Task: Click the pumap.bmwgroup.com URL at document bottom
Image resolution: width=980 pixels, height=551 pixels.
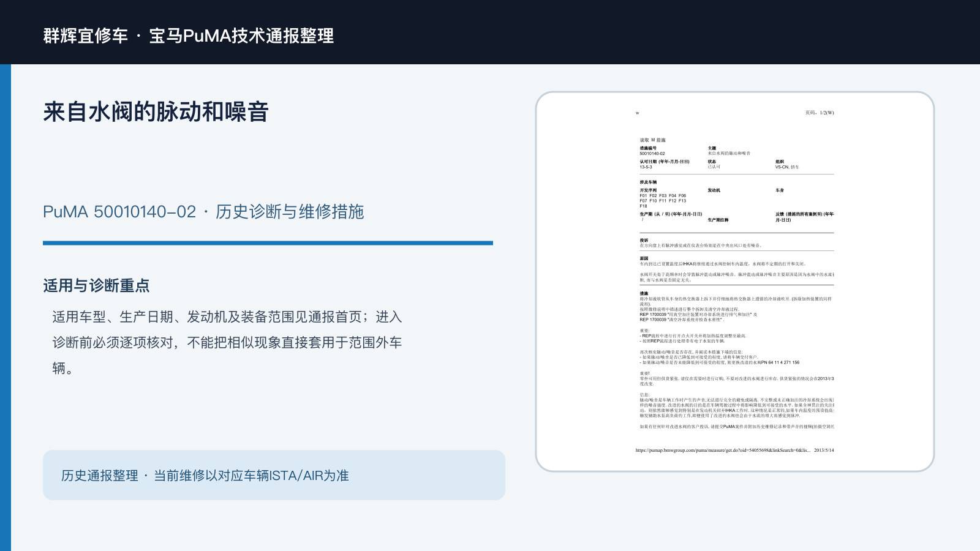Action: point(723,450)
